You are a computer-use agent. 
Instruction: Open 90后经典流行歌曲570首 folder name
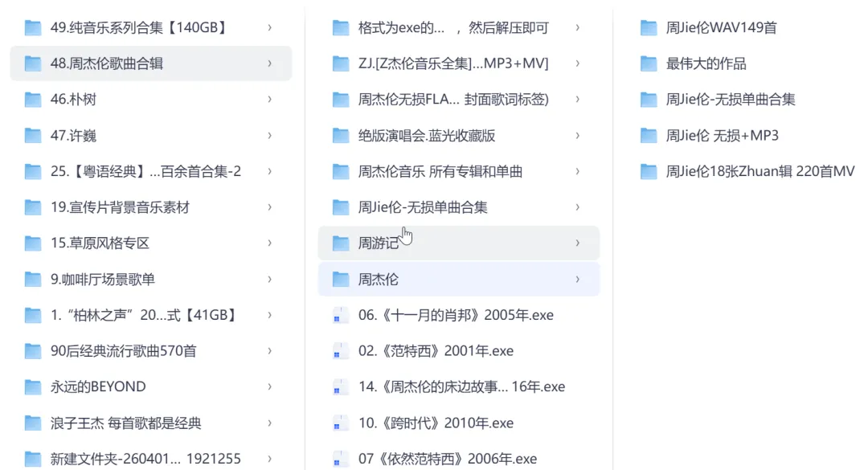[x=124, y=351]
